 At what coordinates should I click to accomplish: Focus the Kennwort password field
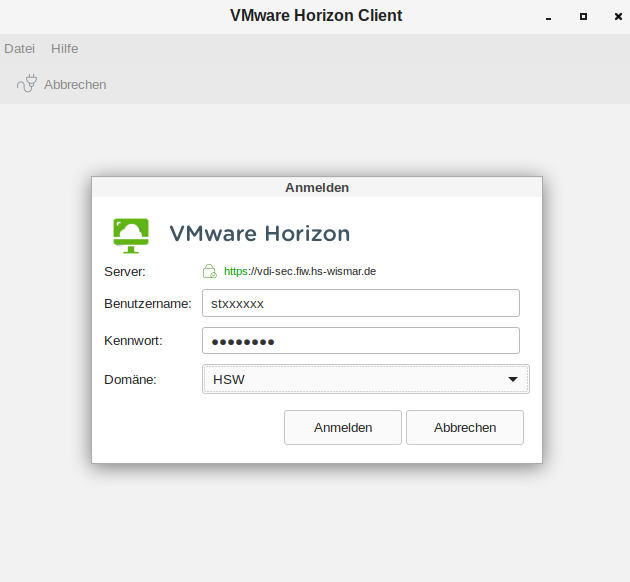point(361,341)
